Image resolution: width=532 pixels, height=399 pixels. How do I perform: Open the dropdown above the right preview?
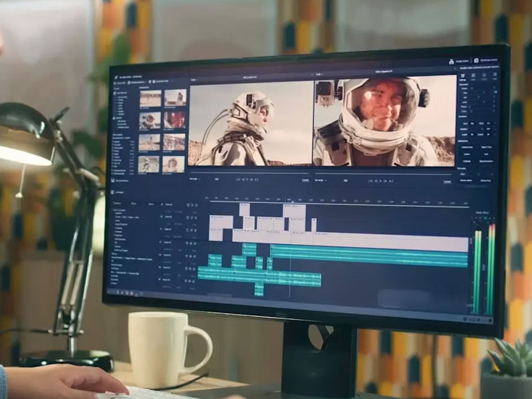coord(319,74)
